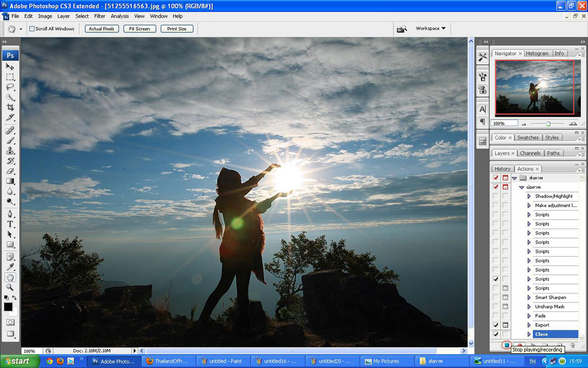Toggle the checkmark for the Export action step
The width and height of the screenshot is (588, 368).
496,325
